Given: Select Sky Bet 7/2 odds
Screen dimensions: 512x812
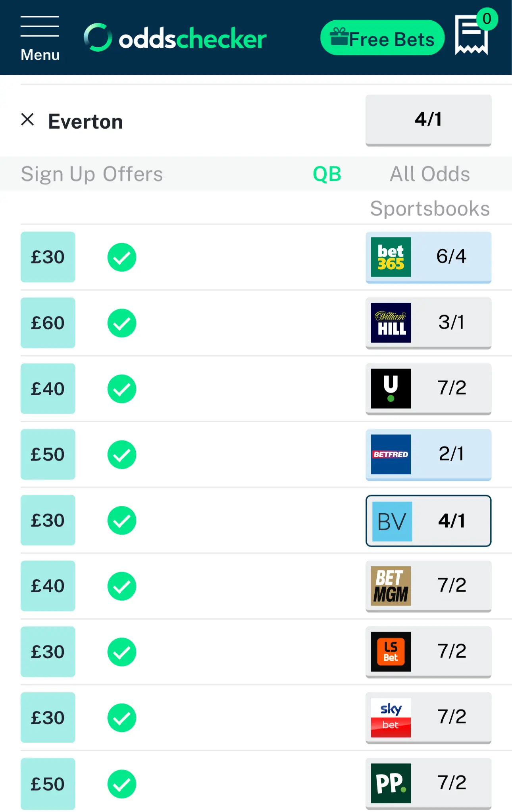Looking at the screenshot, I should click(428, 717).
